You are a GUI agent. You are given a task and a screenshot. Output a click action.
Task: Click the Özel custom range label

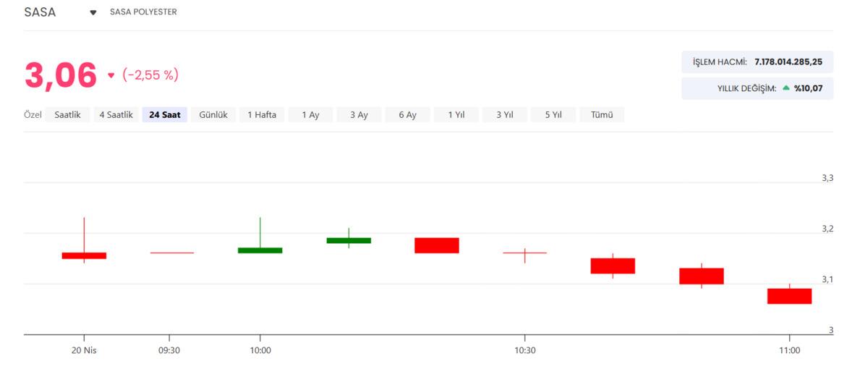(x=33, y=114)
